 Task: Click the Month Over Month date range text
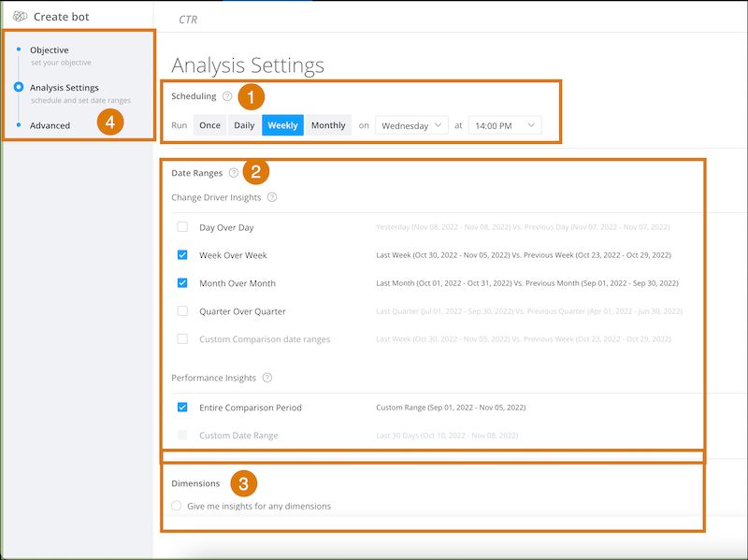(527, 283)
